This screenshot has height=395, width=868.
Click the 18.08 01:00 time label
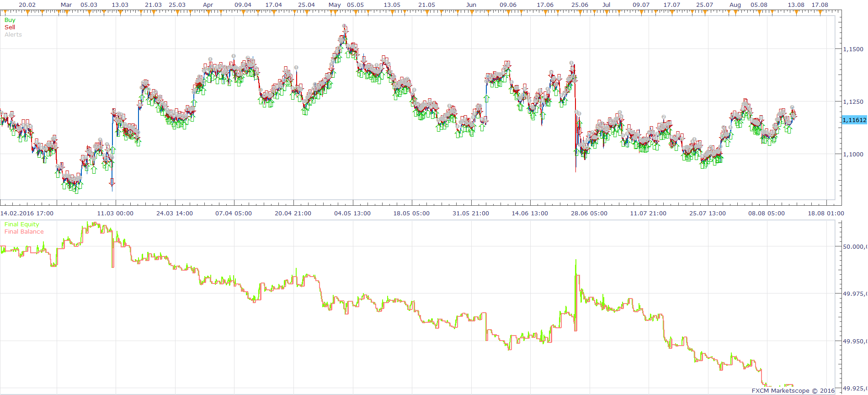tap(826, 214)
